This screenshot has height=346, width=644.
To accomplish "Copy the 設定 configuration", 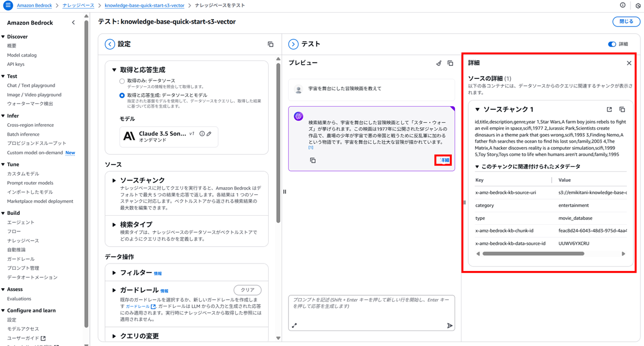I will click(271, 44).
